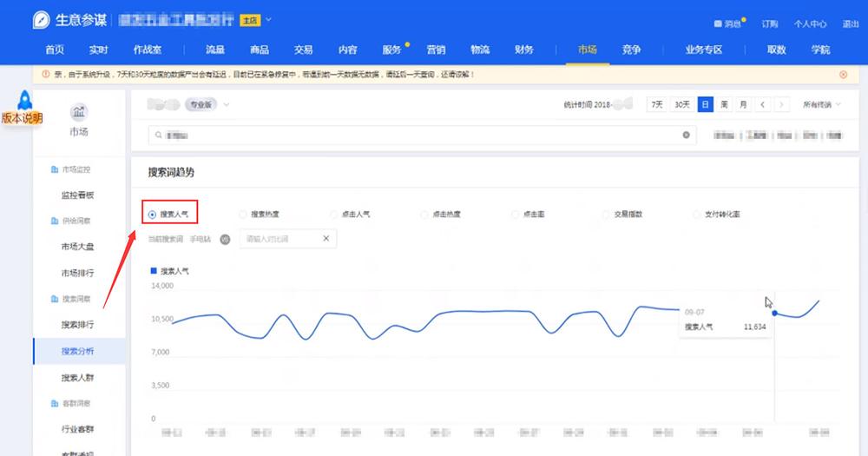Image resolution: width=868 pixels, height=456 pixels.
Task: Clear the comparison word input X
Action: pyautogui.click(x=326, y=239)
